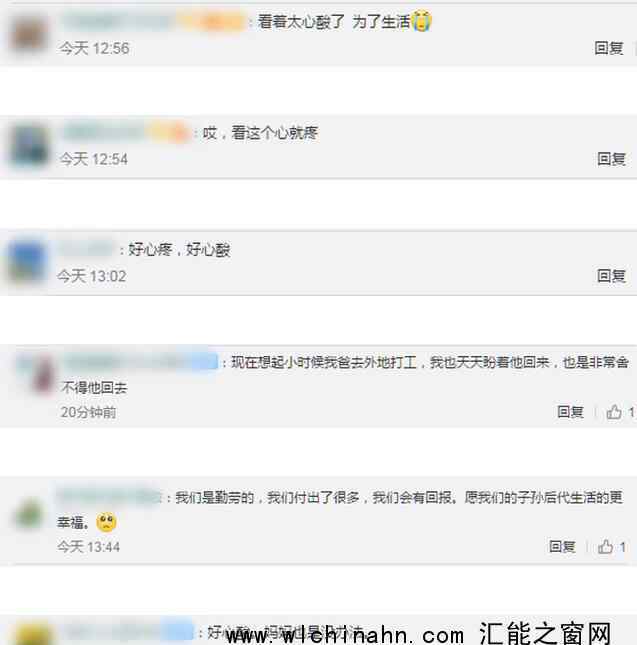Screen dimensions: 637x645
Task: Click thumbs-up on the 13:44 comment
Action: [606, 547]
